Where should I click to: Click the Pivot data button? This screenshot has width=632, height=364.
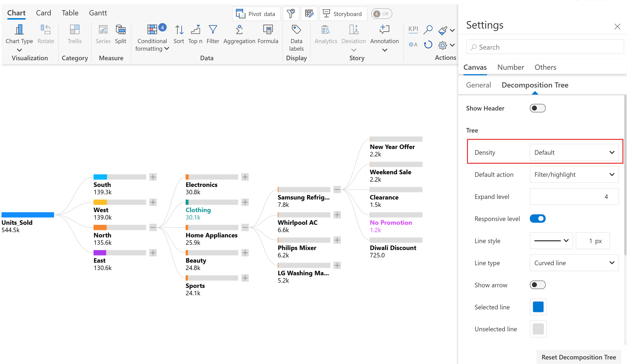pos(256,14)
